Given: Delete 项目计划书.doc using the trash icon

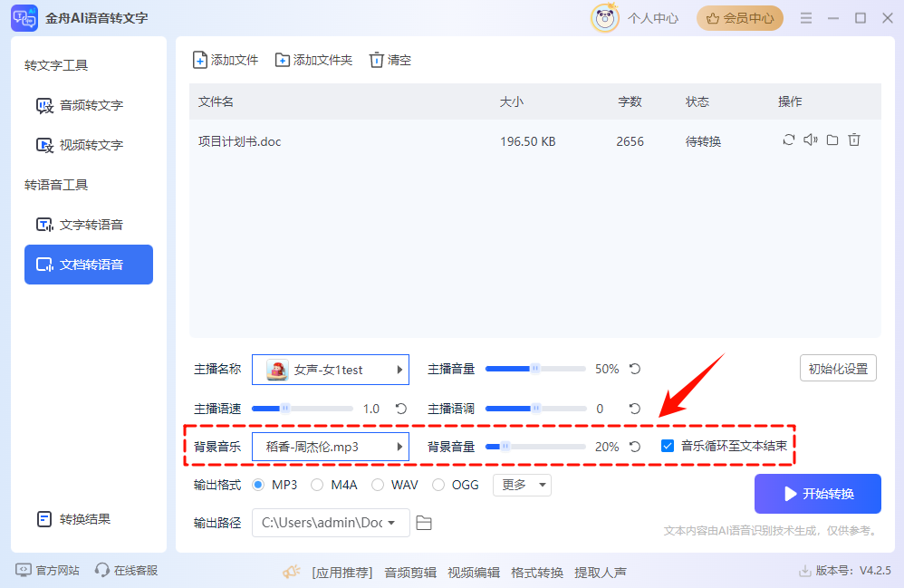Looking at the screenshot, I should [x=853, y=140].
